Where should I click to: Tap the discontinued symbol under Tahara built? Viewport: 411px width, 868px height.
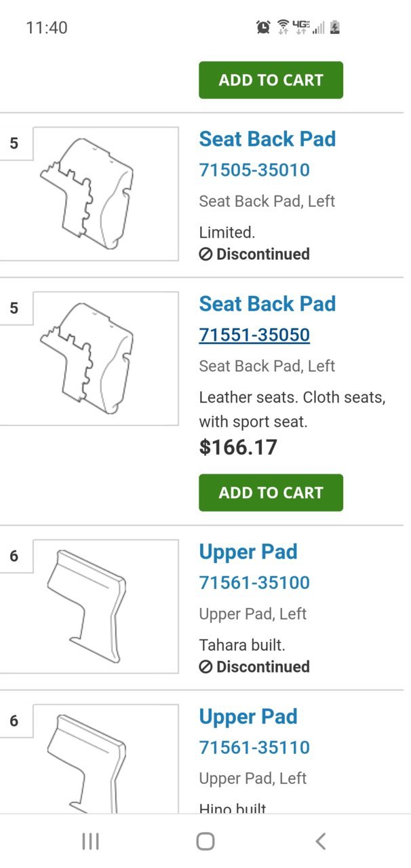[x=206, y=667]
